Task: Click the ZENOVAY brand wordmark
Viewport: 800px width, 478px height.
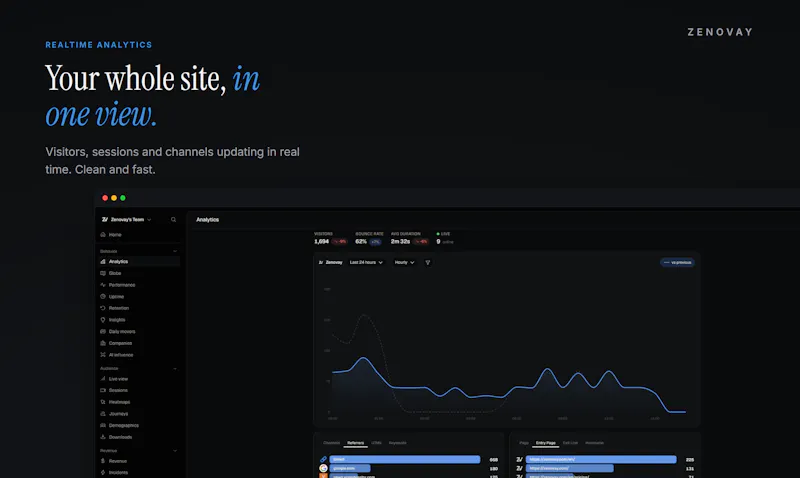Action: (x=720, y=32)
